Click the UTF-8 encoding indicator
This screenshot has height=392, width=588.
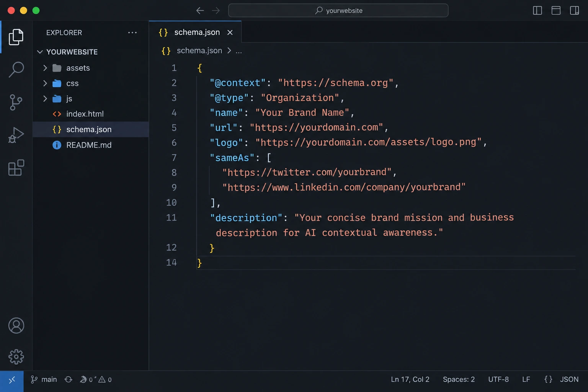pyautogui.click(x=498, y=379)
